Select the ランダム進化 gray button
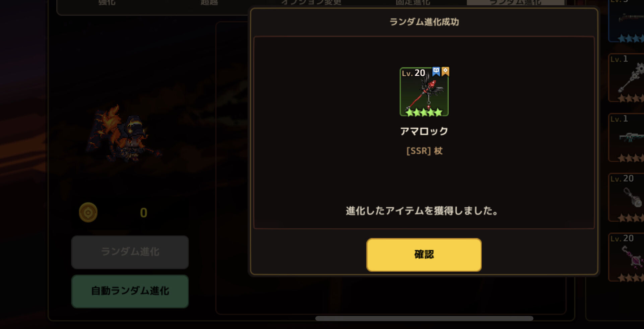 [x=130, y=252]
